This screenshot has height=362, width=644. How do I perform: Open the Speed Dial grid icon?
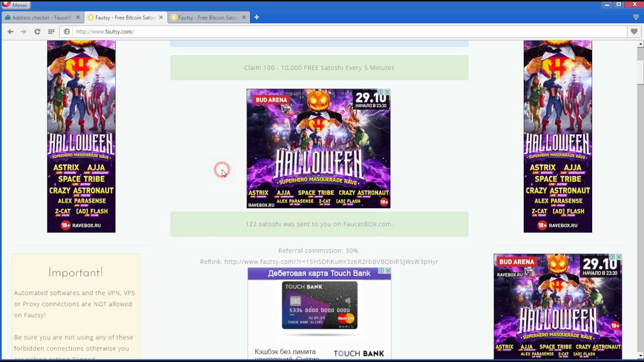[51, 31]
